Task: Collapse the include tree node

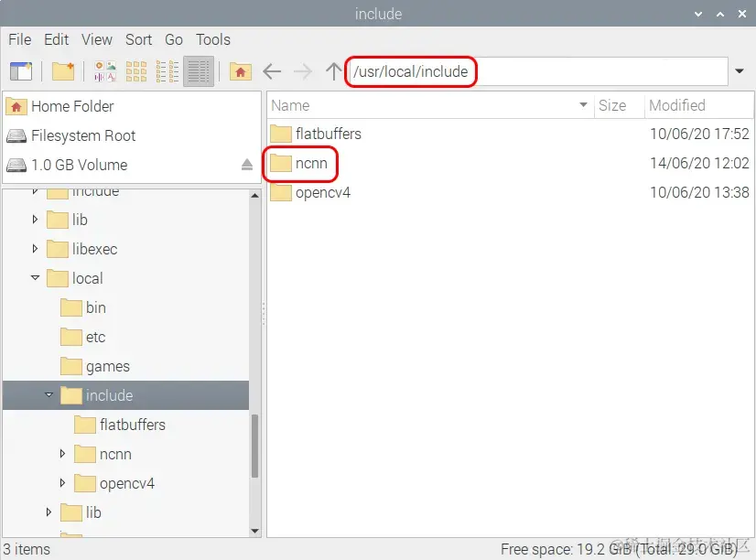Action: pos(49,395)
